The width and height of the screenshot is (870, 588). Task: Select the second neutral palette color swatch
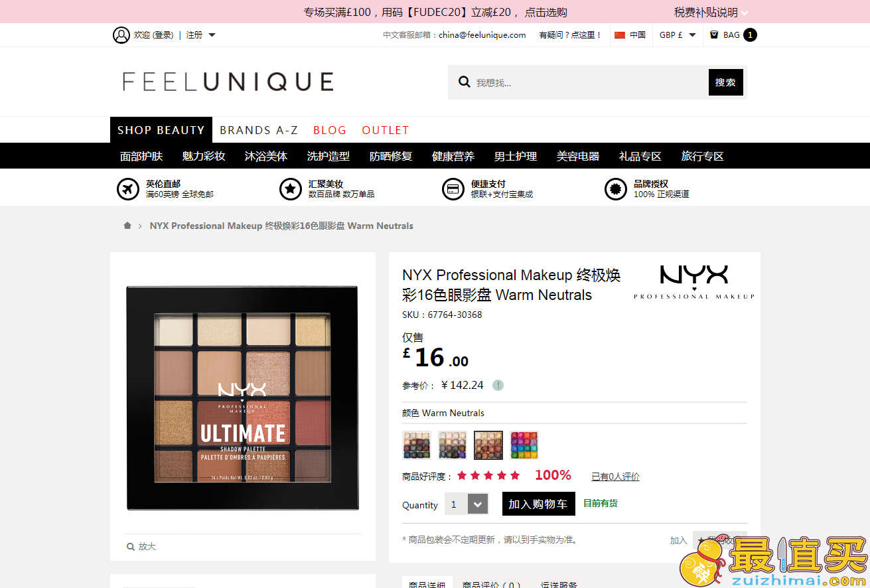point(453,445)
